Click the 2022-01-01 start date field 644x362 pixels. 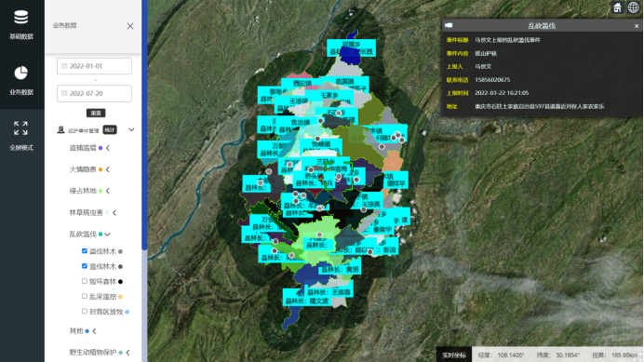(95, 66)
